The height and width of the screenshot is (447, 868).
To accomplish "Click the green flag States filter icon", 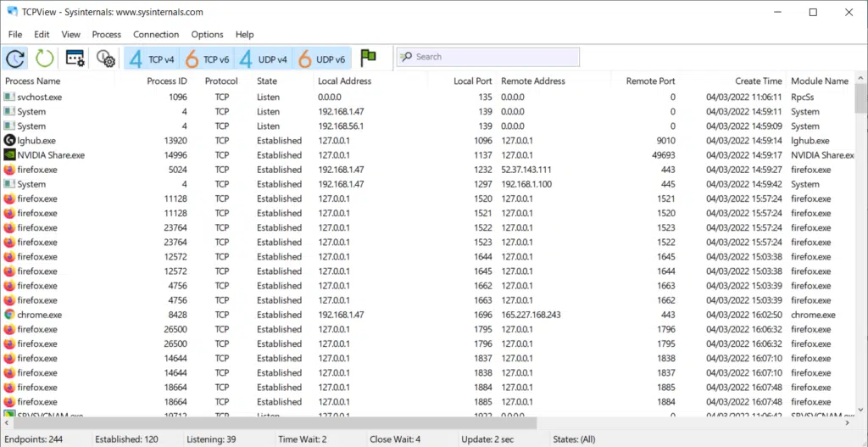I will 368,57.
